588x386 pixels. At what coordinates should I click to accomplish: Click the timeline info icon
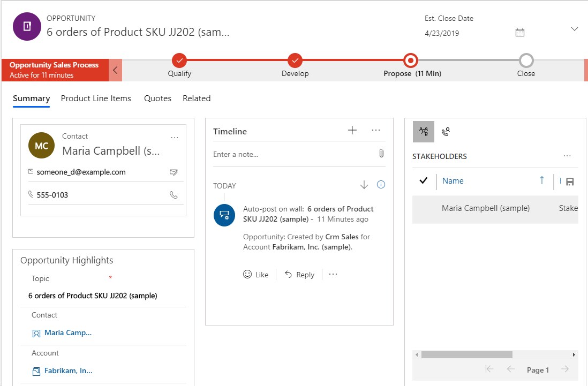(x=381, y=184)
